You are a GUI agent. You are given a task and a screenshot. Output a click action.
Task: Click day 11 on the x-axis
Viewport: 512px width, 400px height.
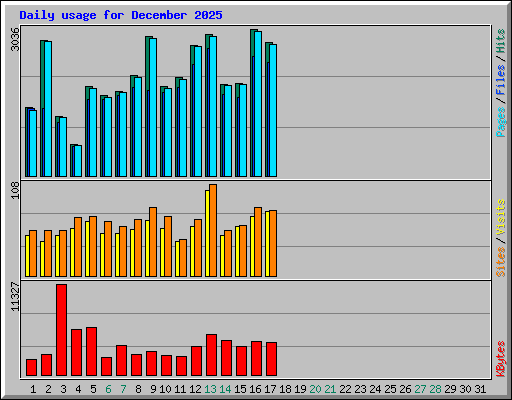click(180, 389)
